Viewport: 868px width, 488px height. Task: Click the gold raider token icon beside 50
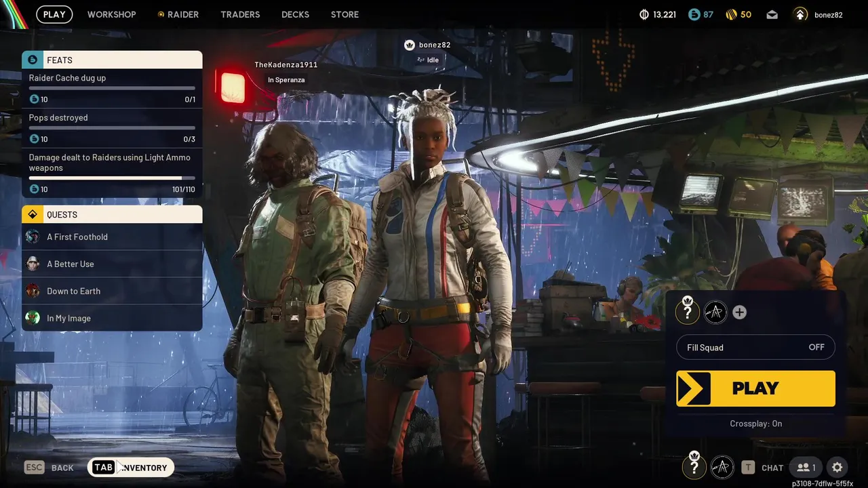pos(731,14)
